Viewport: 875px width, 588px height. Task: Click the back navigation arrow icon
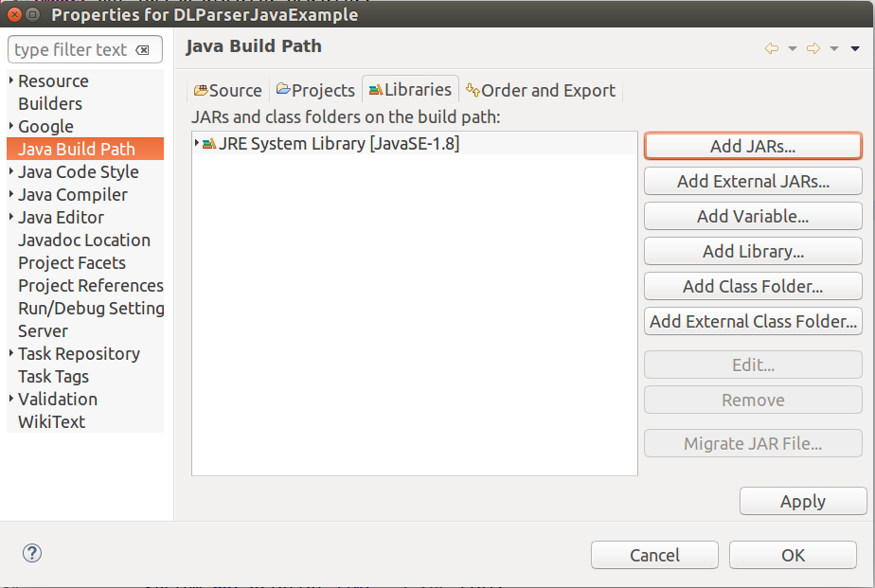click(x=772, y=48)
